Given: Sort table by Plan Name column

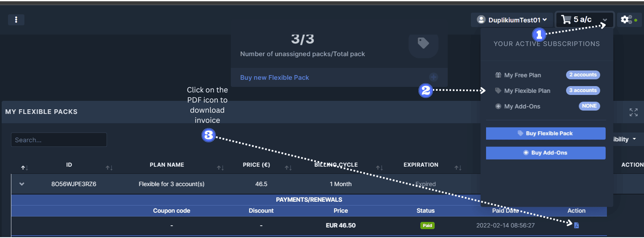Looking at the screenshot, I should (167, 165).
